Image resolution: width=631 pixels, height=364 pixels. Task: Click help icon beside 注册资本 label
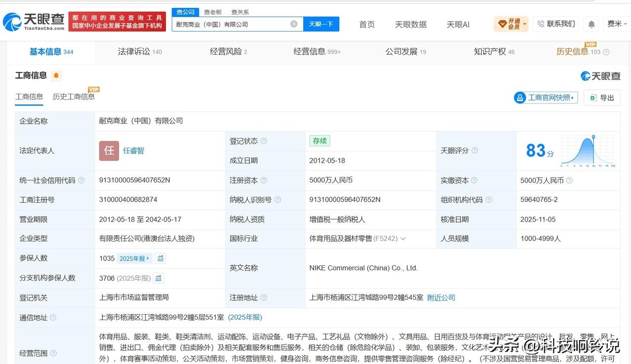264,181
